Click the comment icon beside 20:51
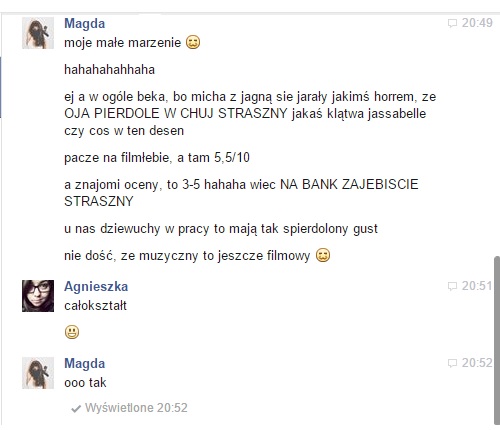 (x=452, y=286)
